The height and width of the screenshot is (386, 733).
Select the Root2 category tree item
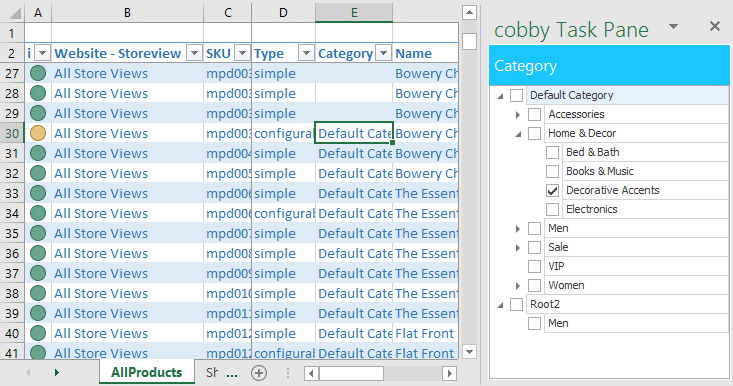click(545, 304)
